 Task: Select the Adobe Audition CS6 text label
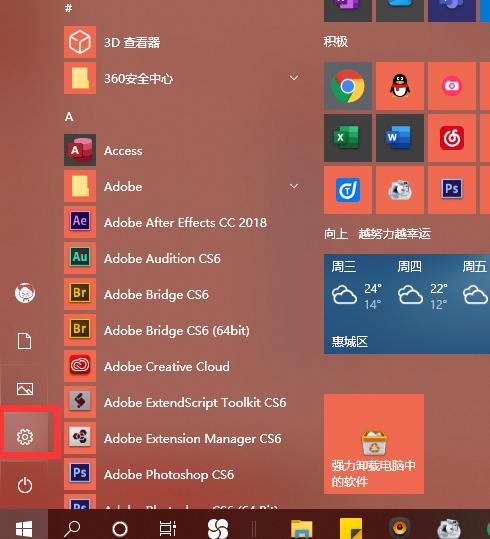coord(162,258)
